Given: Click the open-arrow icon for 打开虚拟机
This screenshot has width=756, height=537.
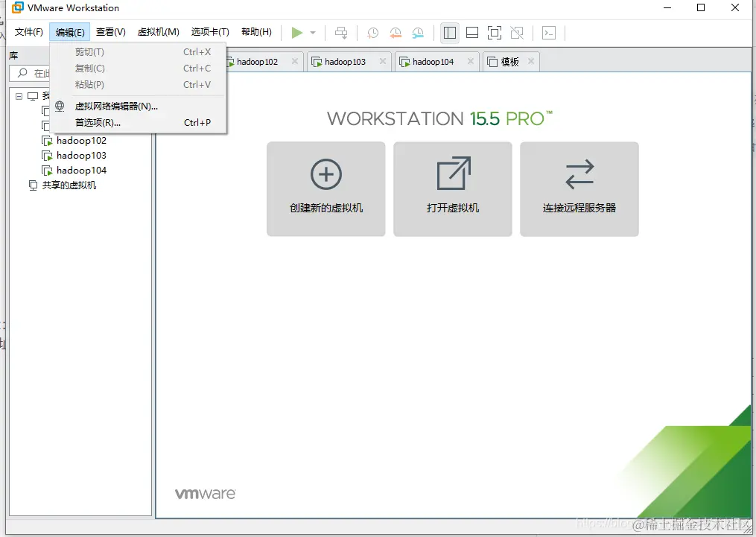Looking at the screenshot, I should point(453,173).
